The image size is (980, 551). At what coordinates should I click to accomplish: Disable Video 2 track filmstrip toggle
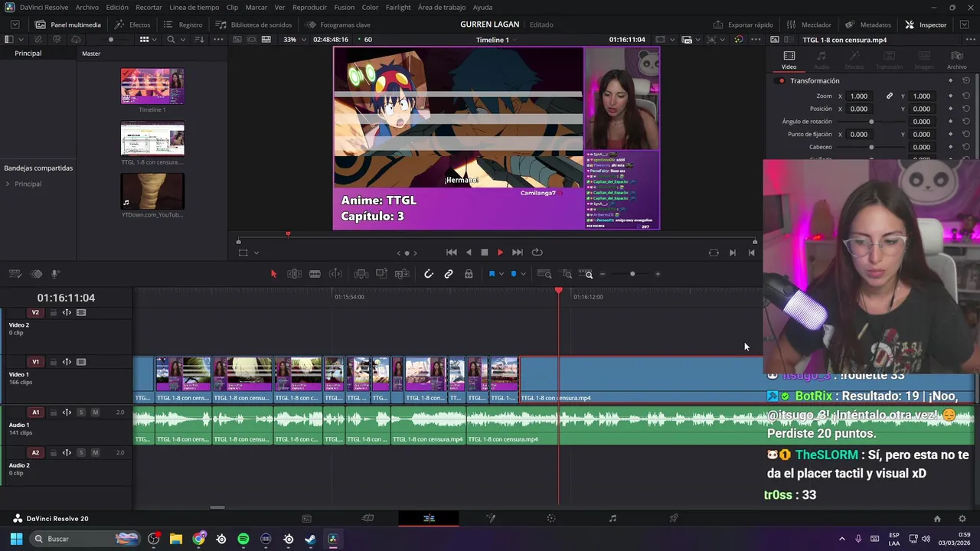(81, 312)
